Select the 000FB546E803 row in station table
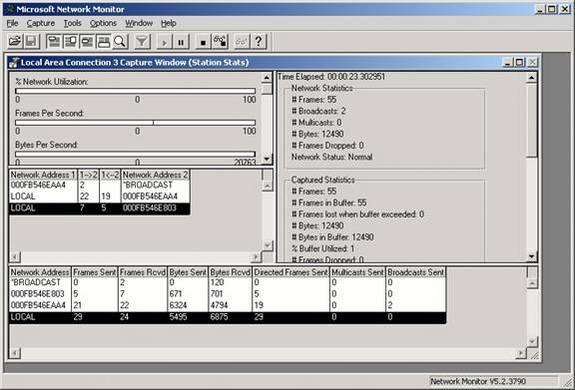The height and width of the screenshot is (390, 575). coord(227,294)
